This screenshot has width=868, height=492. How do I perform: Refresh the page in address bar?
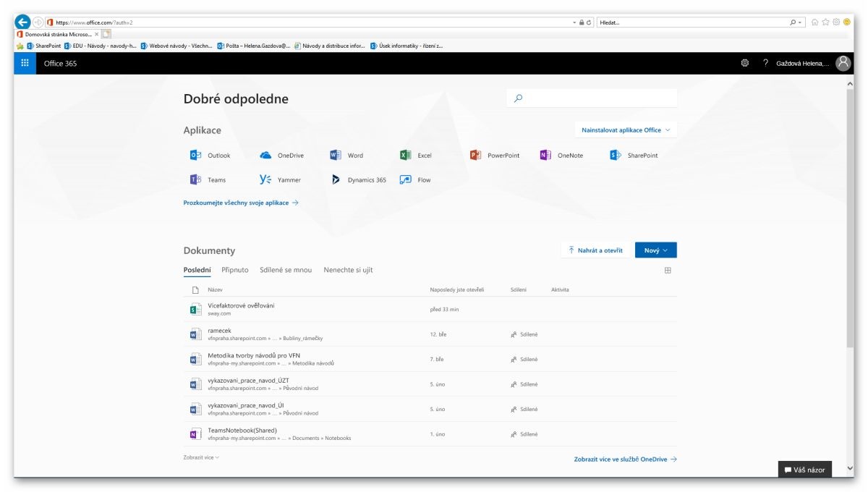click(590, 22)
